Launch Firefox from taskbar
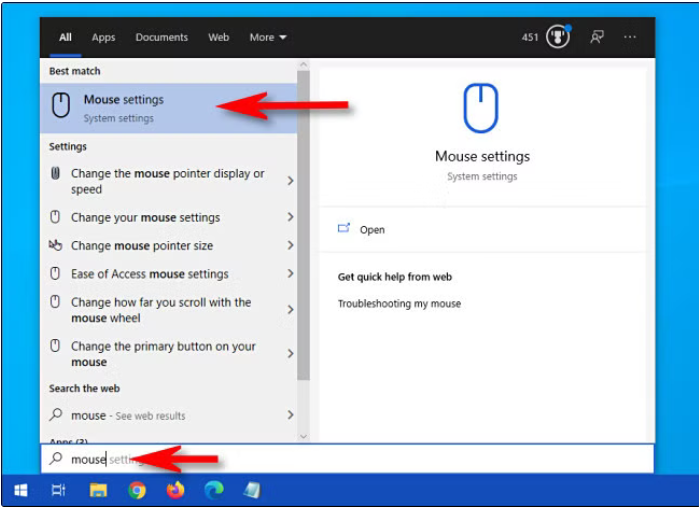 tap(175, 490)
